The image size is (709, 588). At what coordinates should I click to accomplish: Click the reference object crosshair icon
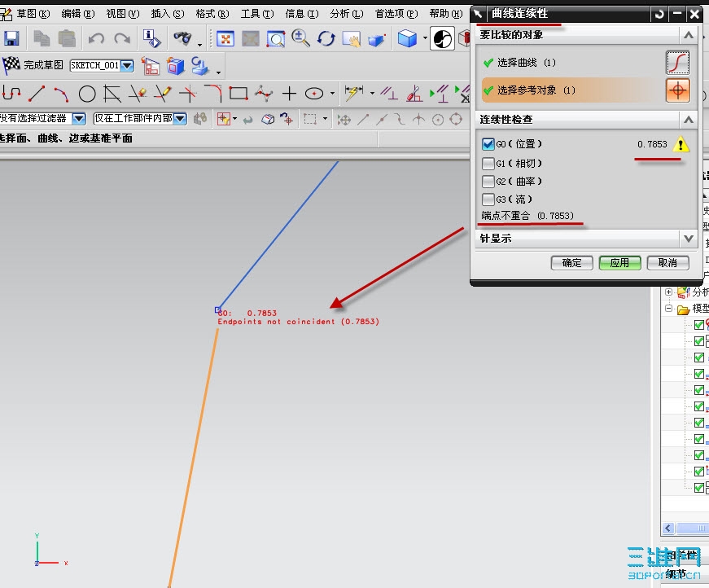(677, 90)
